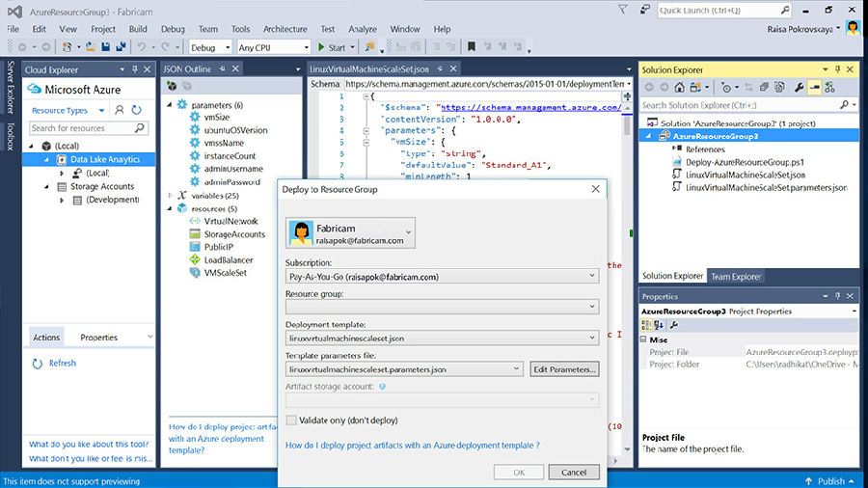Select VMScaleSet in JSON Outline
The image size is (868, 488).
226,272
